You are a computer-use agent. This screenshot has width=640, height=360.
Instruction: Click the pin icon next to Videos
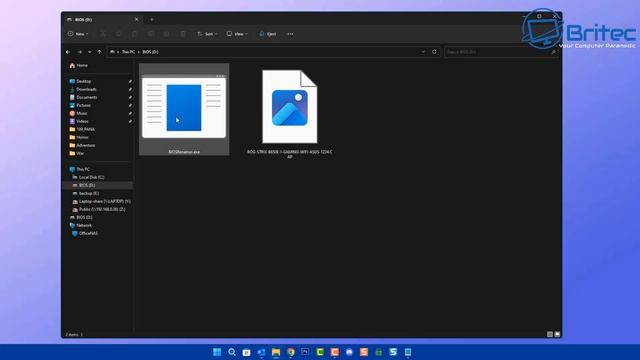130,121
